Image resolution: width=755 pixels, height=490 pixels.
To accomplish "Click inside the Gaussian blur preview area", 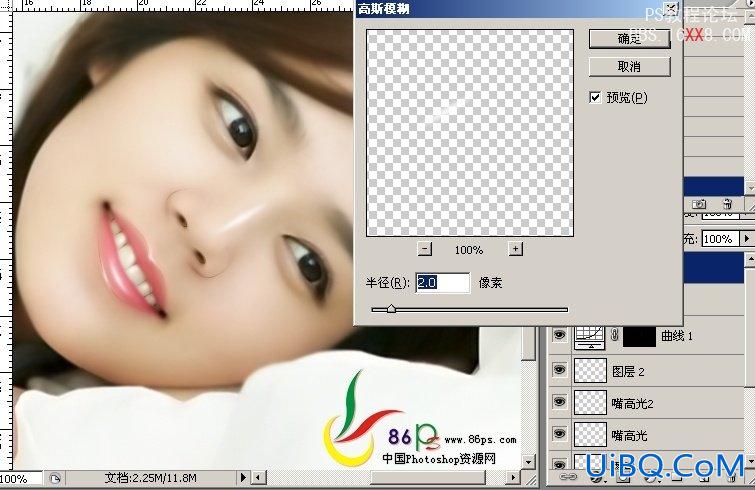I will 469,133.
